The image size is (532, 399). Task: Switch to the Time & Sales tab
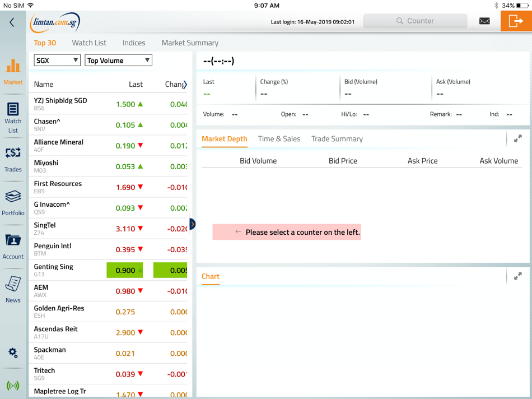click(x=279, y=139)
